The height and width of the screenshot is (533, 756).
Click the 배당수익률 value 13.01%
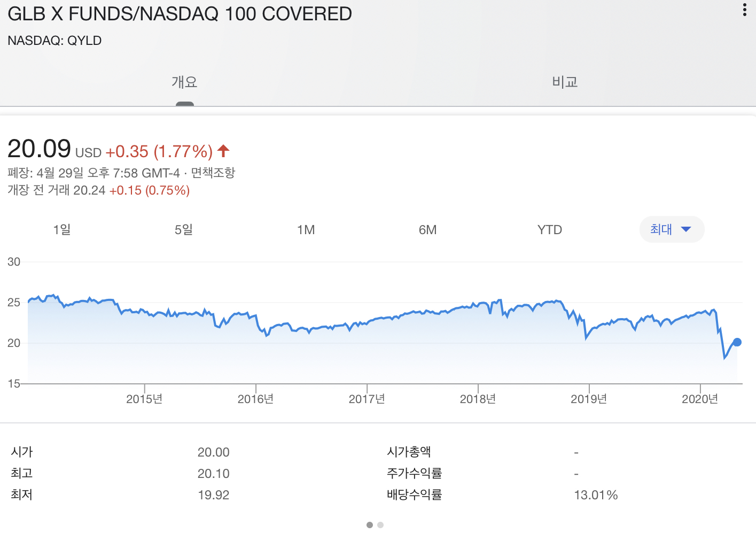596,495
